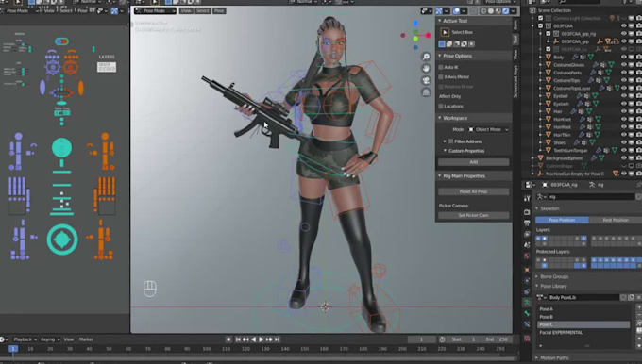Open the Tool properties wrench tab icon
Image resolution: width=642 pixels, height=364 pixels.
[527, 198]
